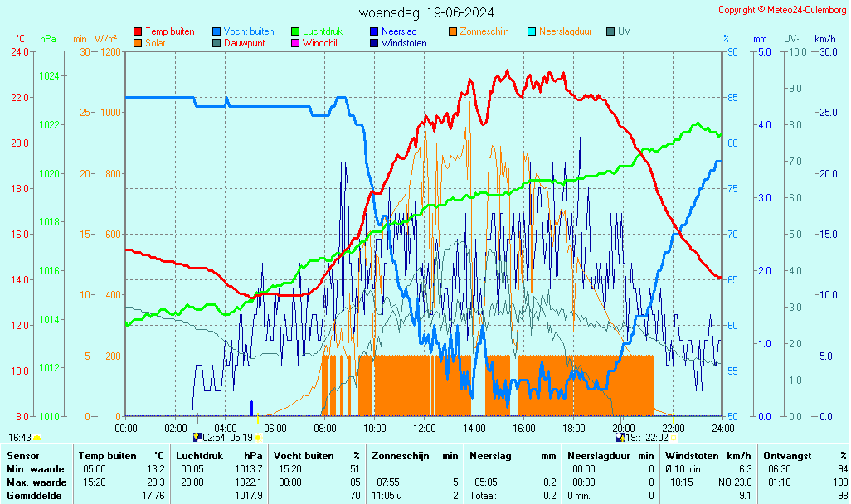Click the moon icon before 02:54
The width and height of the screenshot is (851, 504).
tap(197, 437)
